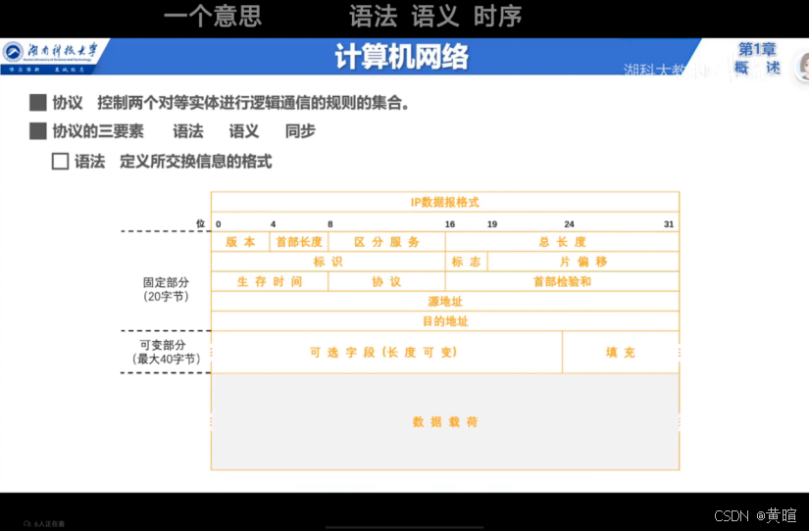Click the table header IP数据报格式
The image size is (809, 532).
pos(445,202)
